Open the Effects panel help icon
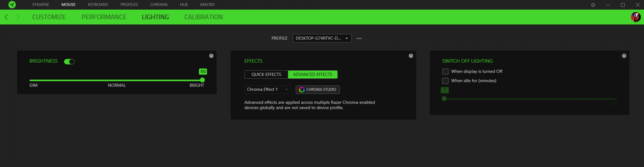The height and width of the screenshot is (167, 644). pyautogui.click(x=411, y=56)
